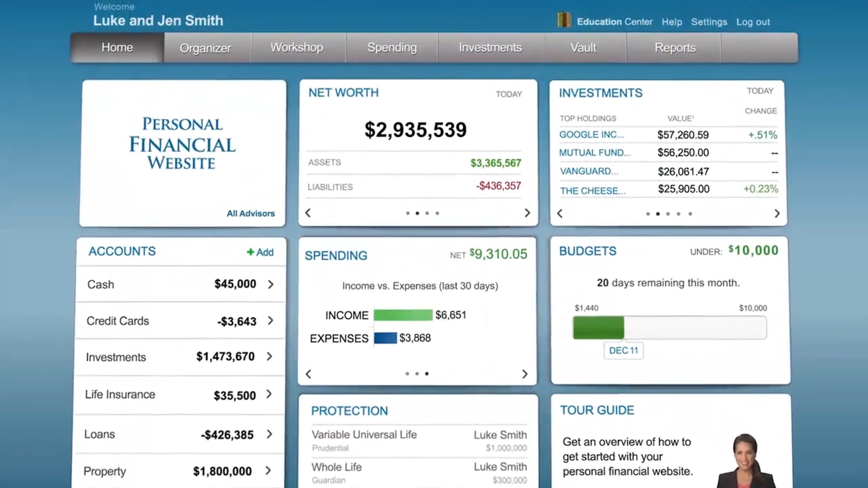Expand the Credit Cards row chevron
The image size is (868, 488).
pos(271,321)
